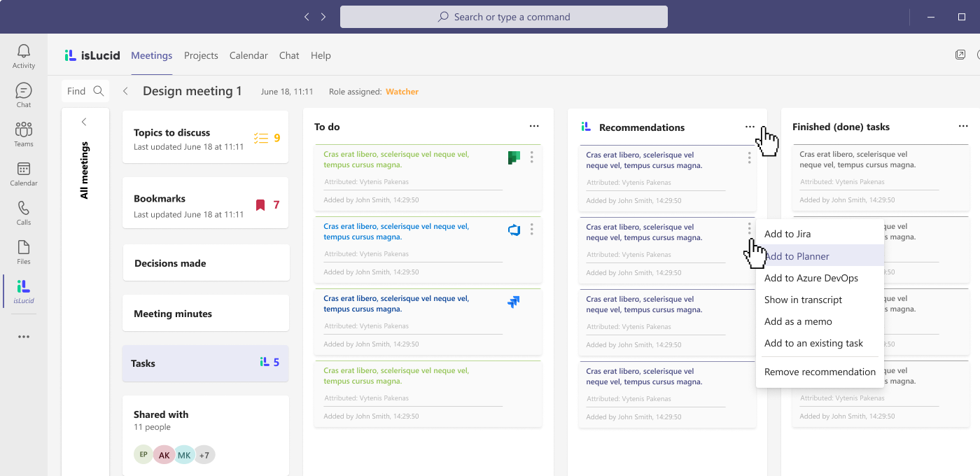Viewport: 980px width, 476px height.
Task: Click the Watcher role link
Action: pos(402,92)
